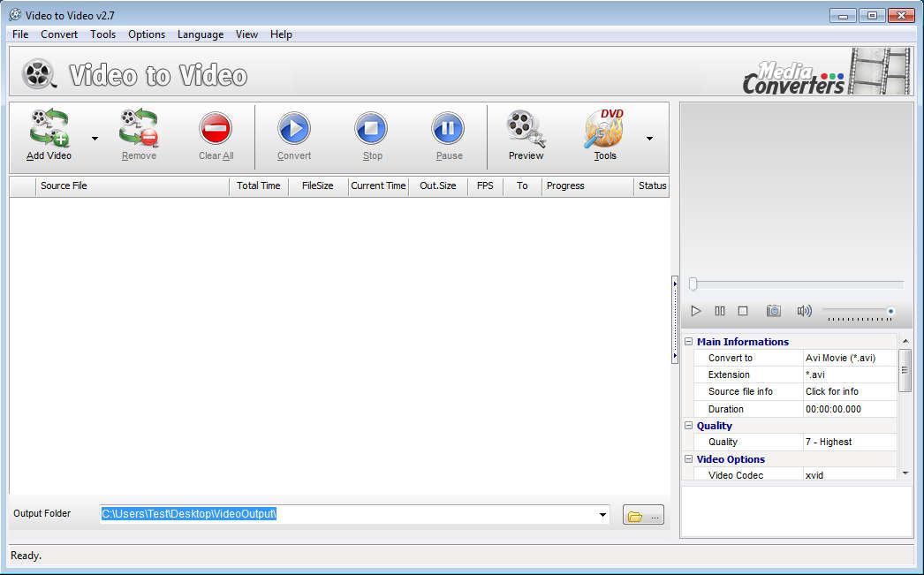Screen dimensions: 924x575
Task: Open the Add Video dropdown arrow
Action: [x=95, y=139]
